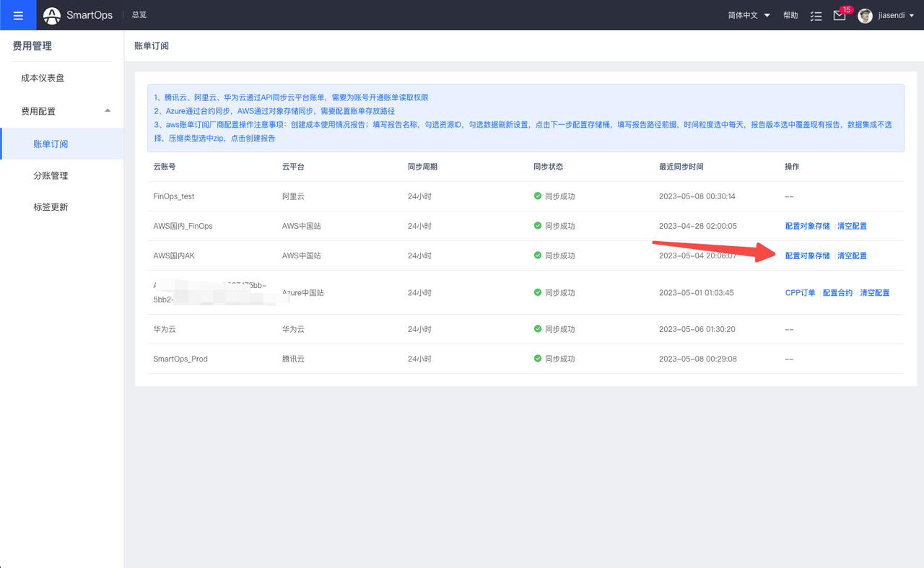924x568 pixels.
Task: Go to 总览 overview in top bar
Action: click(x=139, y=15)
